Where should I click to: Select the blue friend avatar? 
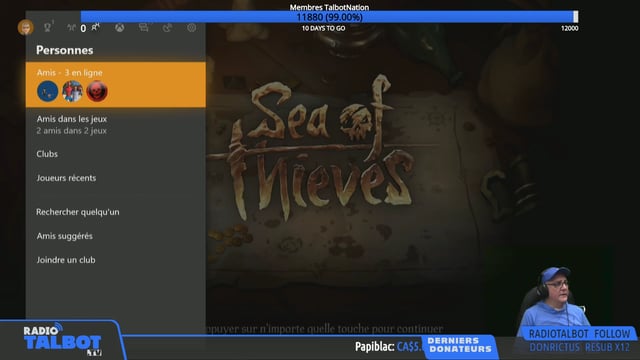(48, 91)
